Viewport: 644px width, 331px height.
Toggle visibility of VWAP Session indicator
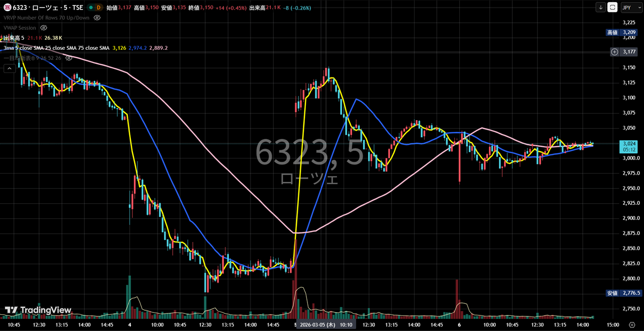(x=44, y=28)
